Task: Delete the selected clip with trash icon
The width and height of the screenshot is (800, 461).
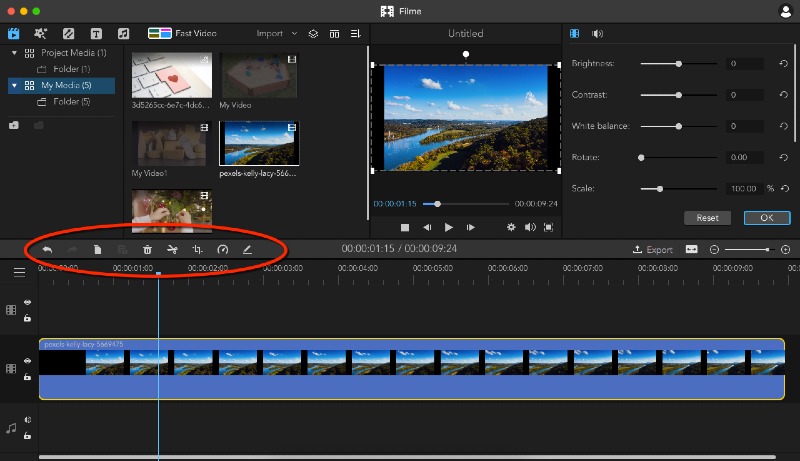Action: [147, 249]
